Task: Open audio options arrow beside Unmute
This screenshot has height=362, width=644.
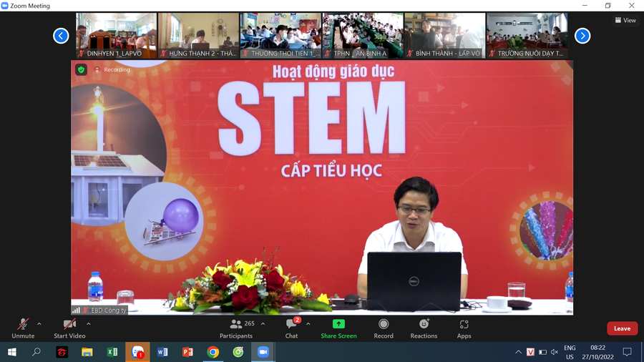Action: click(x=39, y=324)
